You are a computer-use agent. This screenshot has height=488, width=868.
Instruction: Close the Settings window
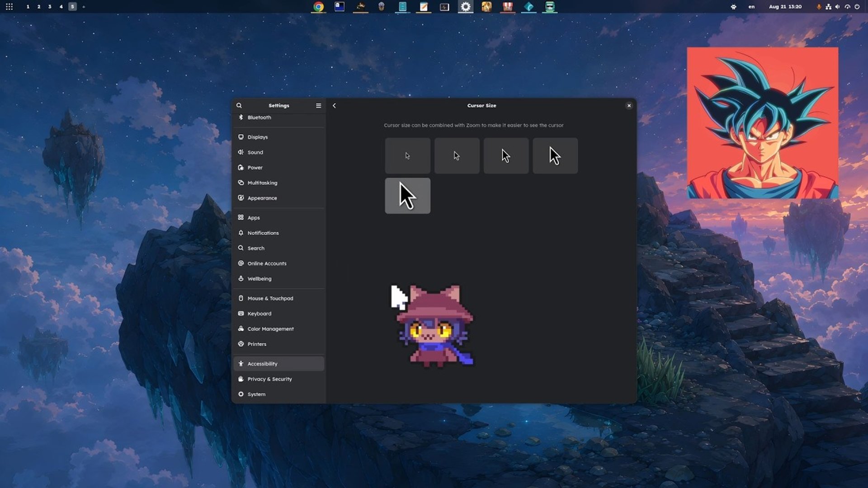click(x=629, y=106)
